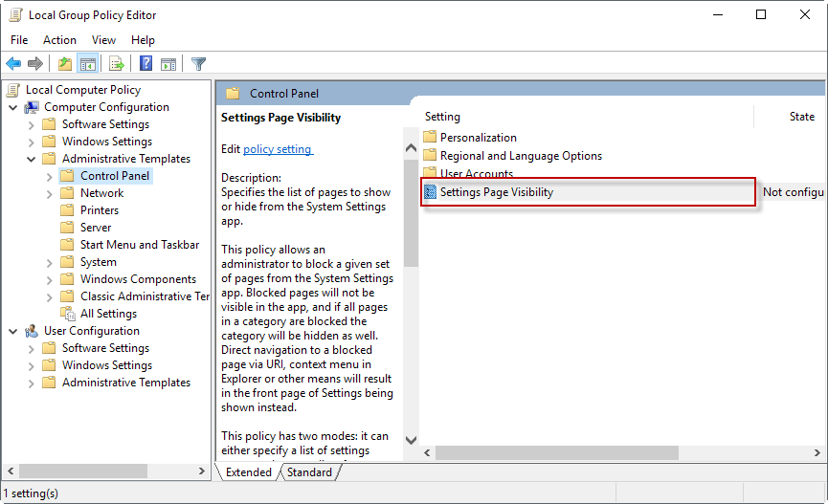Viewport: 828px width, 504px height.
Task: Open the View menu
Action: coord(103,40)
